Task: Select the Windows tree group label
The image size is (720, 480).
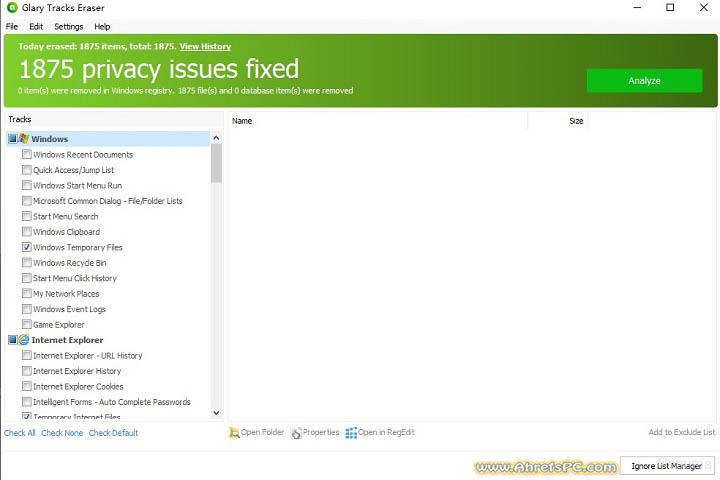Action: coord(50,139)
